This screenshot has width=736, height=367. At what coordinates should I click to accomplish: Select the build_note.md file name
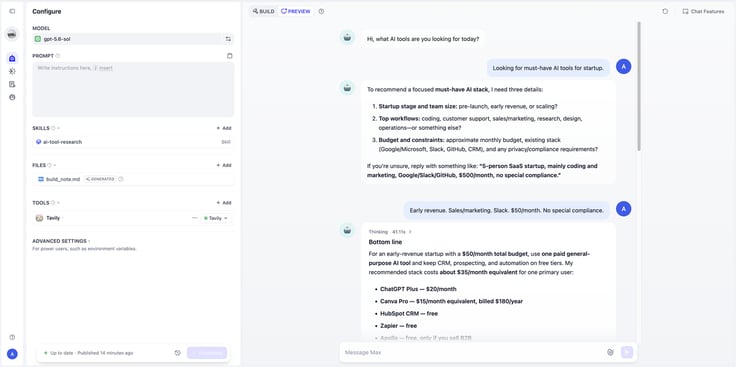tap(63, 179)
